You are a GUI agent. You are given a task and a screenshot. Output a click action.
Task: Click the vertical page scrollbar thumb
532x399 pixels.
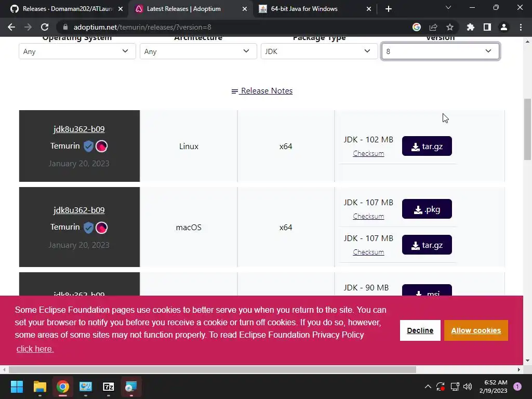527,129
